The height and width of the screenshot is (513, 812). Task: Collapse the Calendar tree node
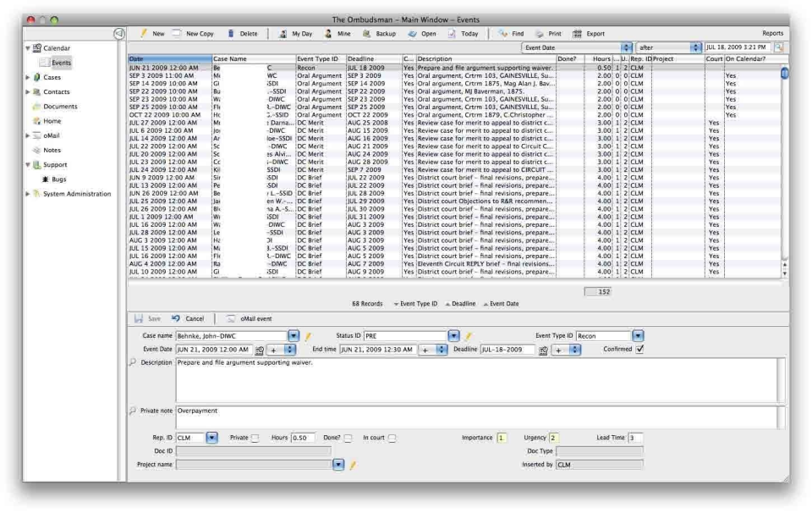(x=28, y=48)
